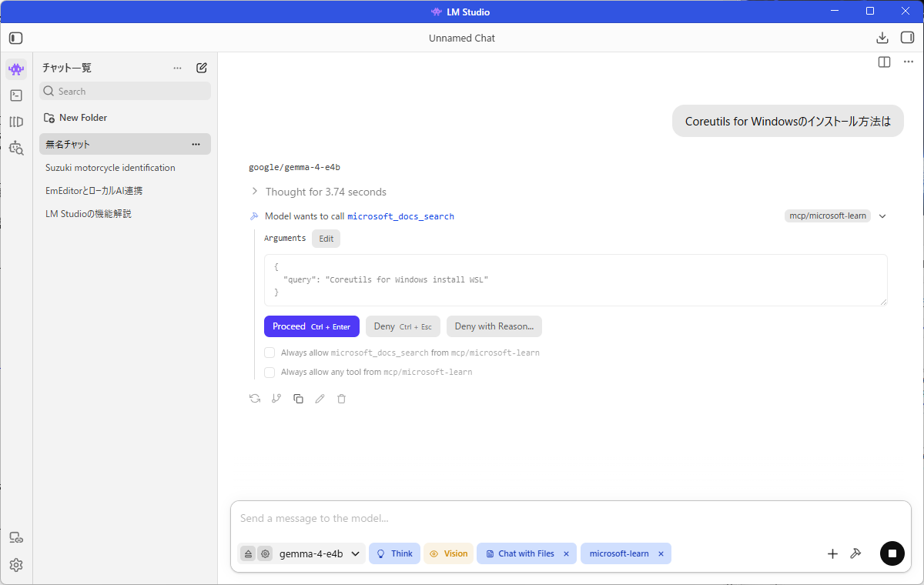This screenshot has width=924, height=585.
Task: Copy the assistant message
Action: 298,399
